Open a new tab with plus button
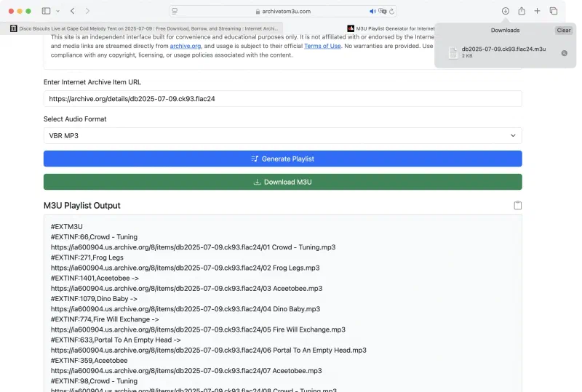The image size is (582, 392). click(538, 11)
